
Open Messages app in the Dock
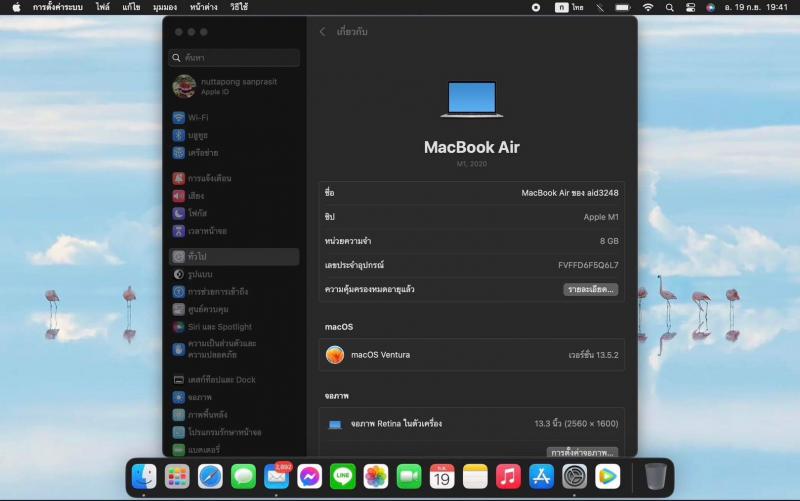click(243, 477)
